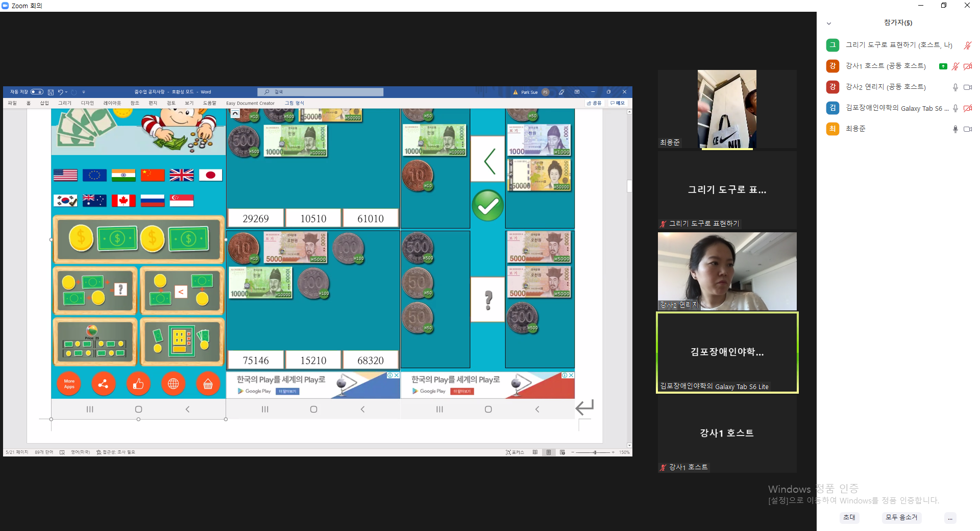Toggle camera for 강사2 연리지 in participants

967,87
